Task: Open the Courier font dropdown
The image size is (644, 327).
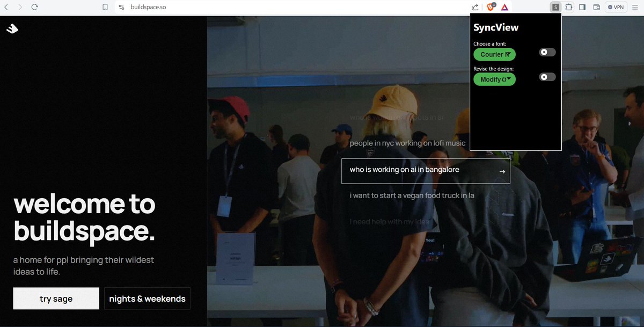Action: 494,54
